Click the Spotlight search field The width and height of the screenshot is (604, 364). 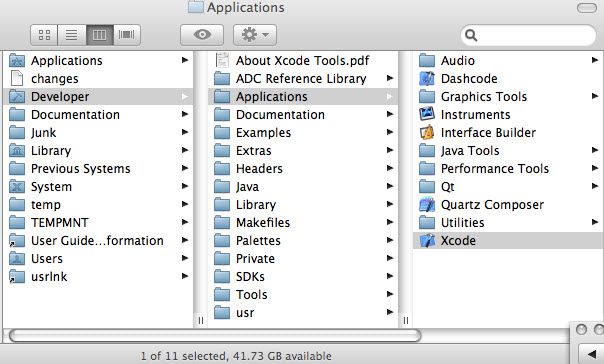coord(528,35)
